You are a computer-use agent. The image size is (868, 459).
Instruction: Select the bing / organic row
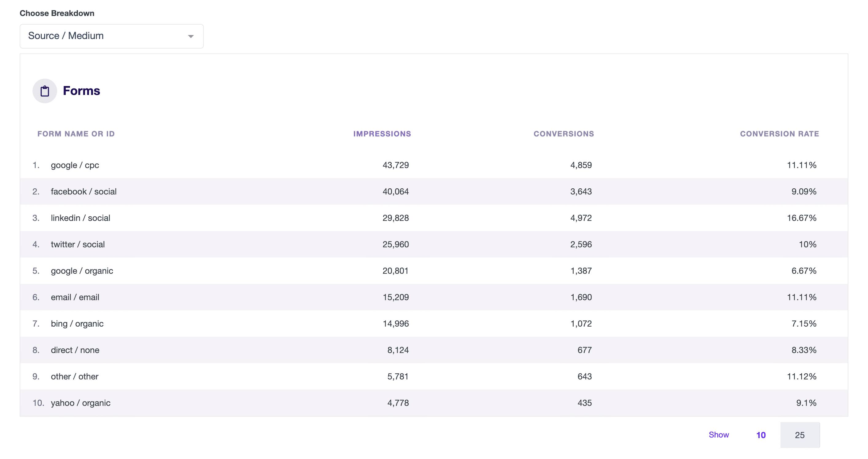tap(434, 324)
